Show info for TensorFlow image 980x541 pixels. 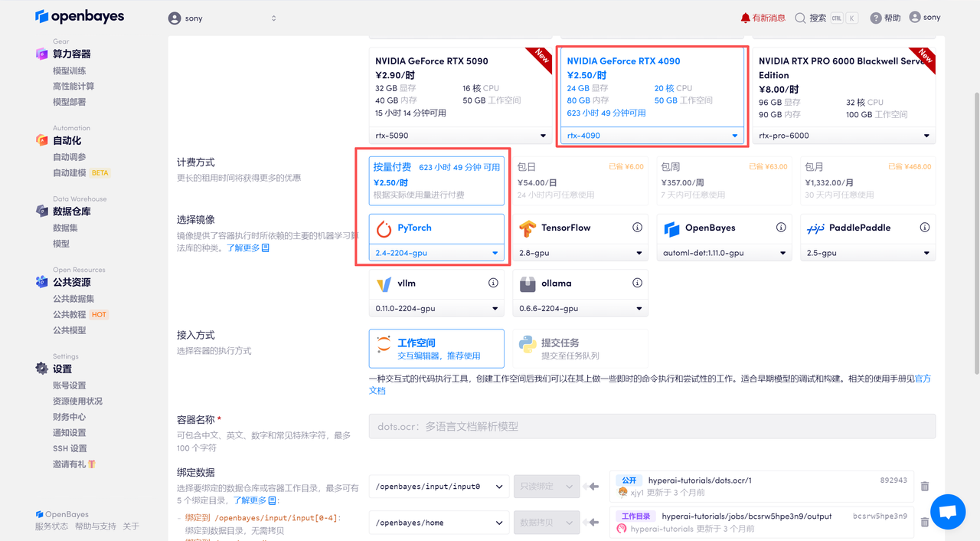(x=637, y=228)
